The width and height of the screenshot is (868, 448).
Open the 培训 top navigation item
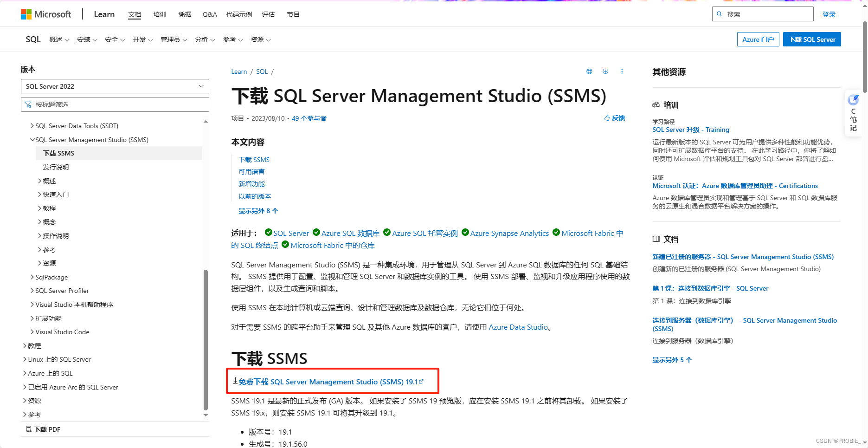pos(160,14)
